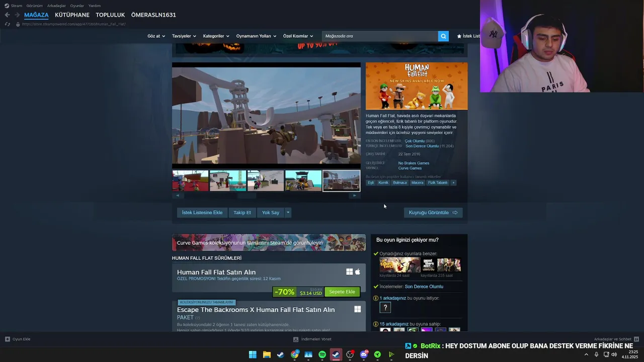Open the dropdown arrow next to Yok Say
644x362 pixels.
tap(288, 213)
